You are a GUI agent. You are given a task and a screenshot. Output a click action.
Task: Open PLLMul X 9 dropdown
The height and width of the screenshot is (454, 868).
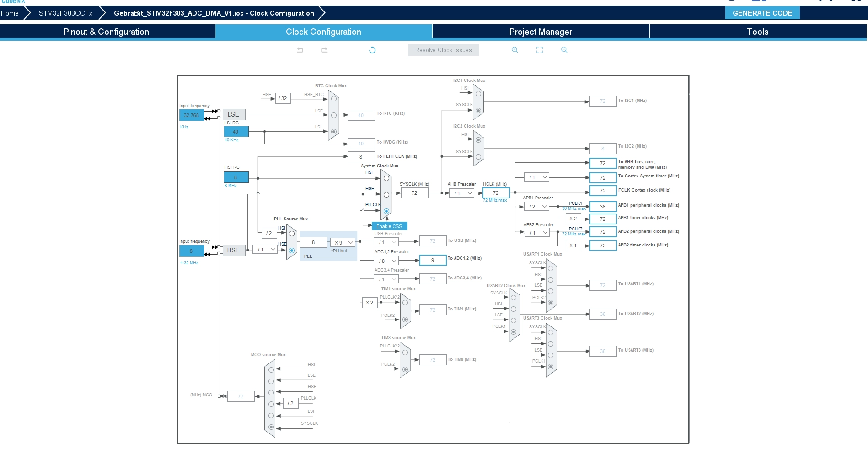(343, 243)
